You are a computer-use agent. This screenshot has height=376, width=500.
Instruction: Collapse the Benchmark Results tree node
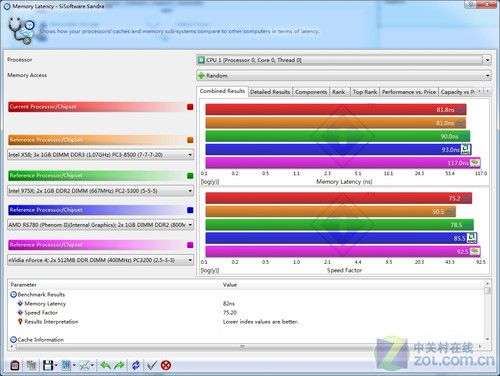(x=13, y=295)
